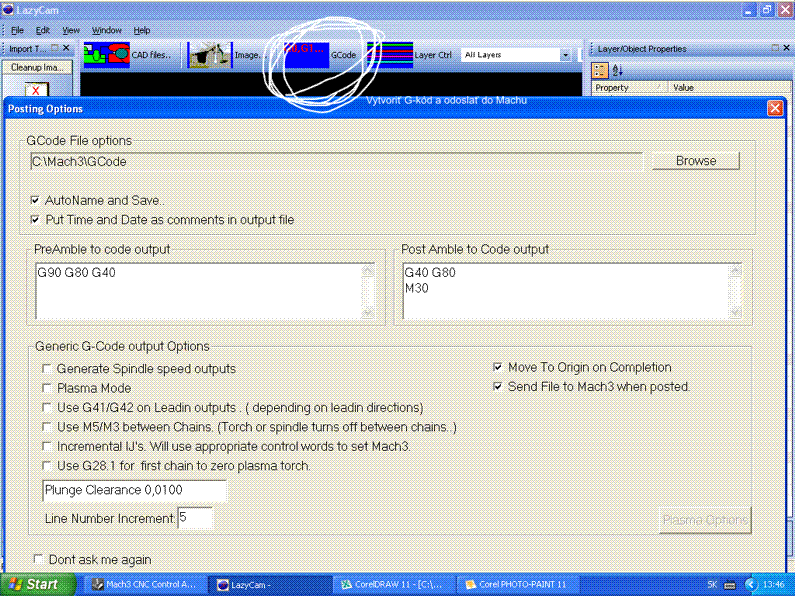
Task: Open the Edit menu
Action: click(x=43, y=30)
